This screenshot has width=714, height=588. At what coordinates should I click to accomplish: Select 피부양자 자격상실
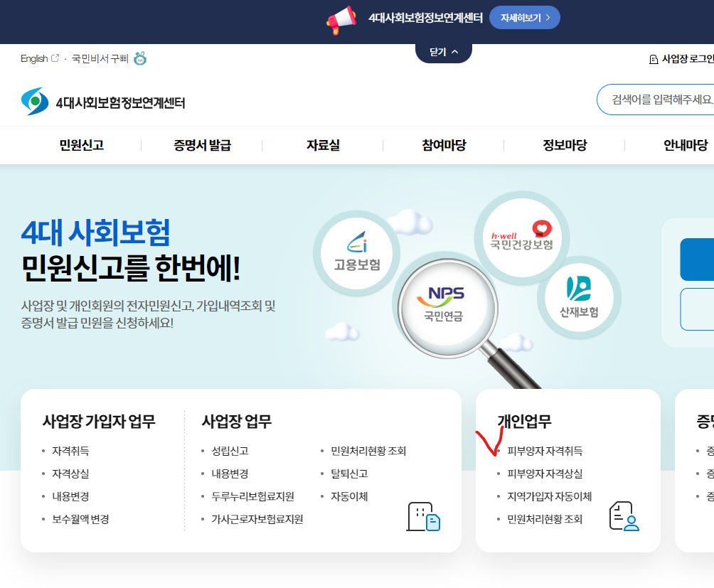click(545, 474)
